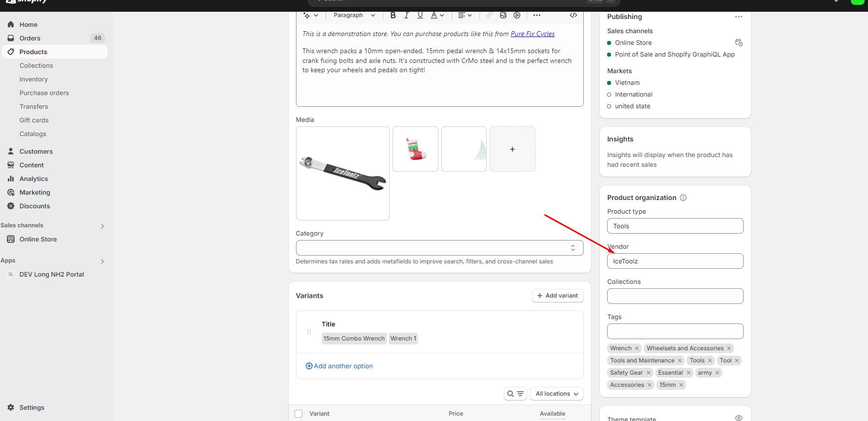This screenshot has width=868, height=421.
Task: Open schedule publishing icon for Online Store
Action: pos(738,43)
